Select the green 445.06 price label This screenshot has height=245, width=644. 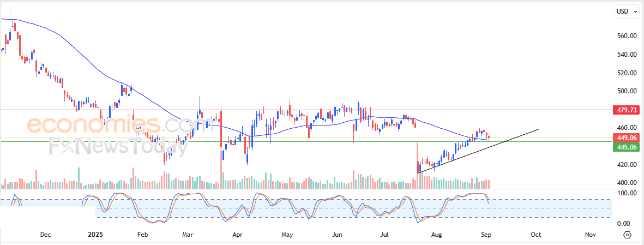click(x=627, y=147)
